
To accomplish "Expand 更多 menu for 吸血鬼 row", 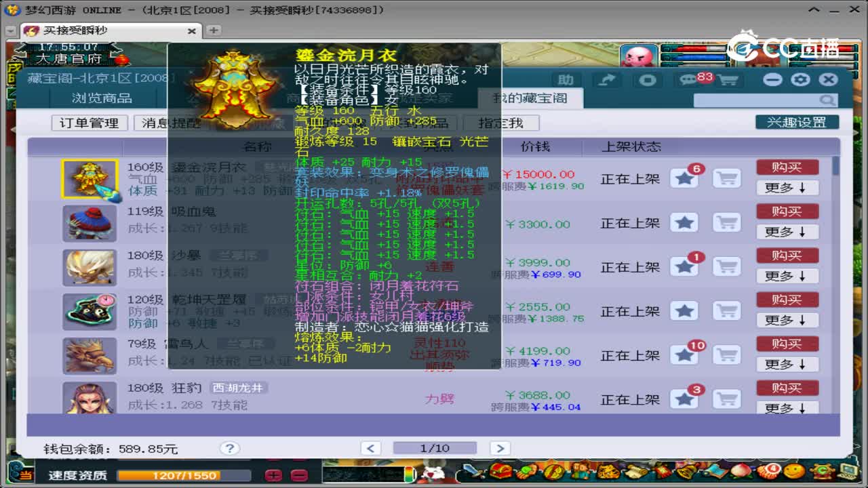I will point(787,232).
